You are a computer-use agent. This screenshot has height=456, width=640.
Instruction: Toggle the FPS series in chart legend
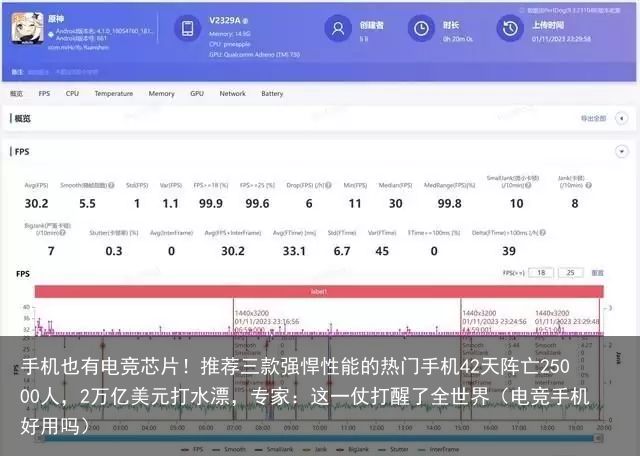click(x=192, y=449)
